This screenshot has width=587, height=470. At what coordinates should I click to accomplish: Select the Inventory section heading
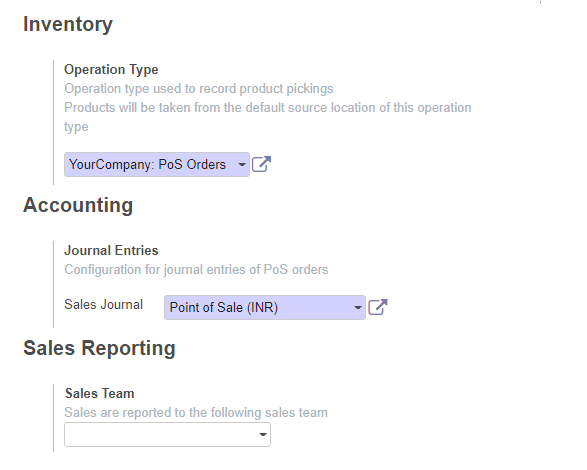pos(68,24)
